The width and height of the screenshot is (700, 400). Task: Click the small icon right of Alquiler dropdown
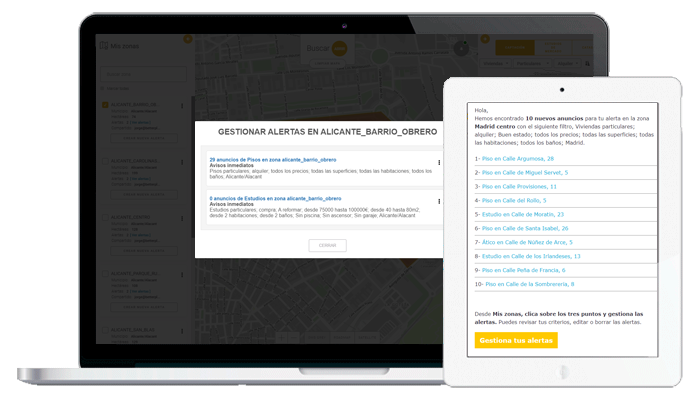(588, 64)
